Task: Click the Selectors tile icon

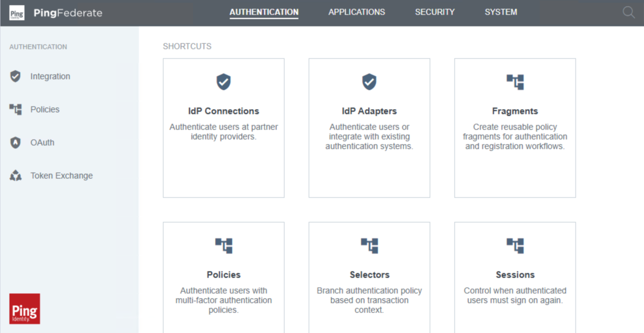Action: (x=369, y=245)
